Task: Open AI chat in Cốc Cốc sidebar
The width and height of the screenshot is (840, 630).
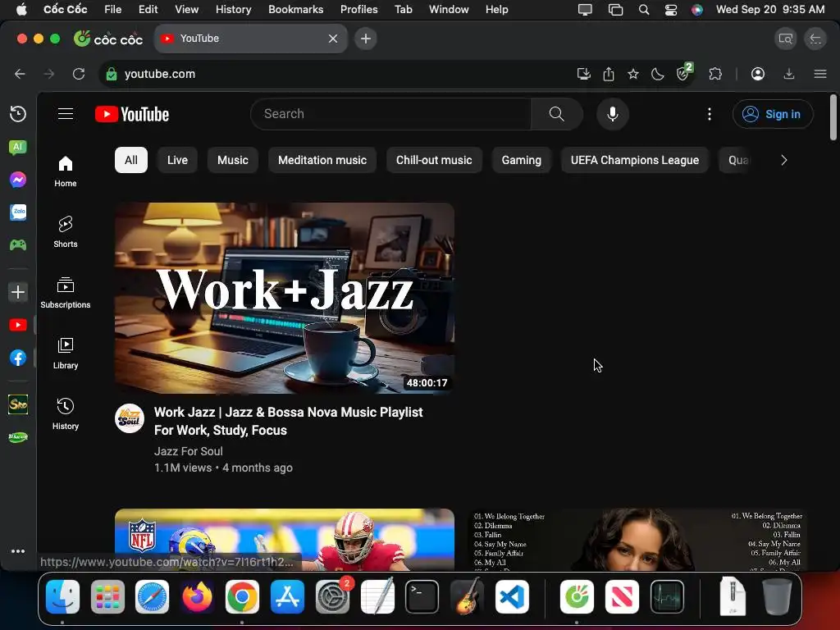Action: click(x=18, y=147)
